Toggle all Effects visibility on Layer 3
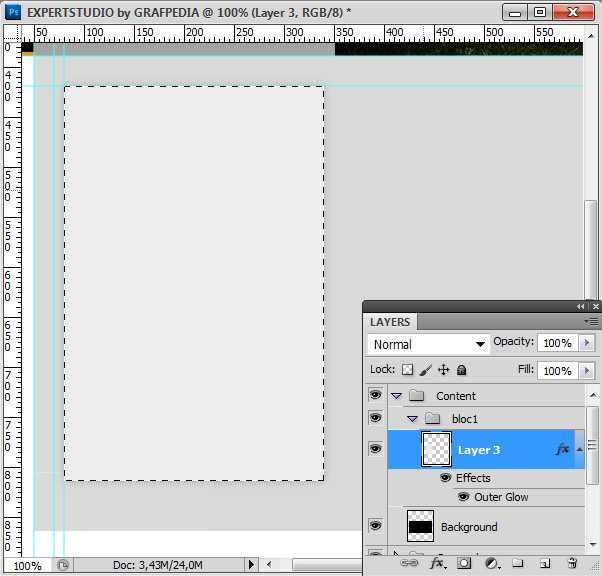The width and height of the screenshot is (602, 576). click(445, 478)
